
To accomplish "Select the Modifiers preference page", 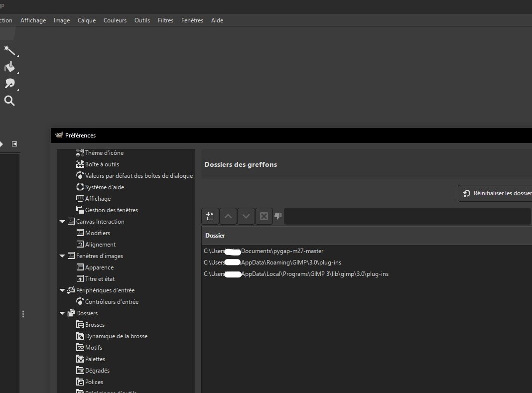I will [x=98, y=233].
